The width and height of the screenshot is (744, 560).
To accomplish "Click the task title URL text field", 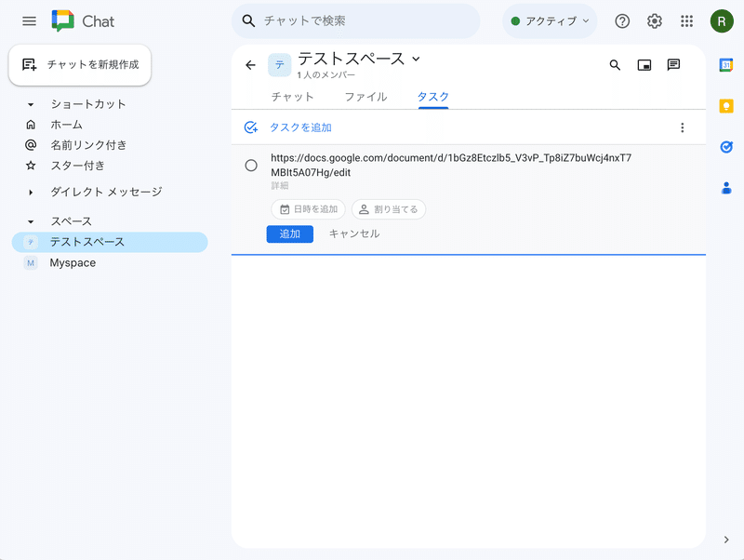I will tap(451, 166).
